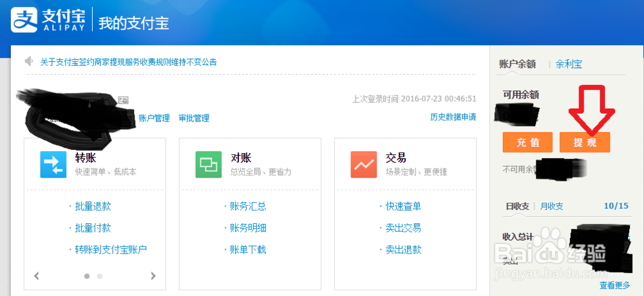Click the 交易 card heading
The width and height of the screenshot is (644, 296).
(396, 158)
